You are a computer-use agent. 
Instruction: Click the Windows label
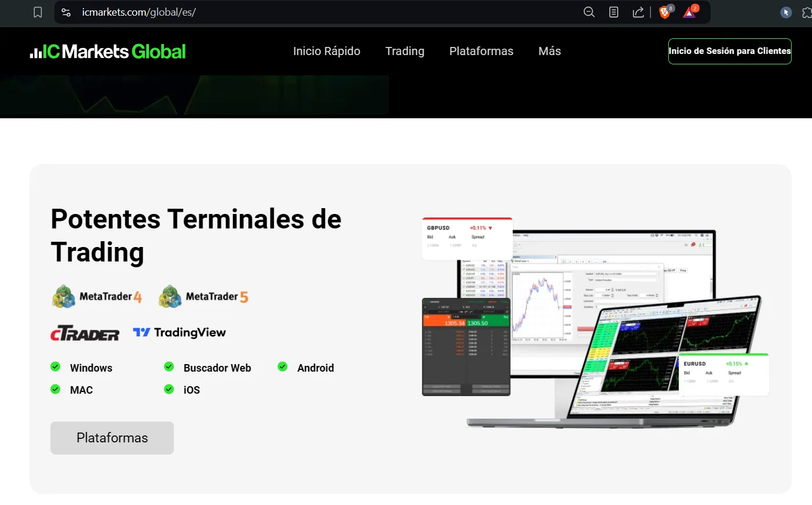point(91,368)
